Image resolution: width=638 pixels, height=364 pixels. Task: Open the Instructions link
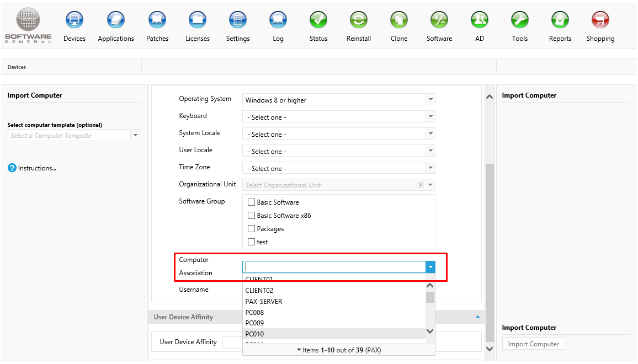tap(37, 168)
